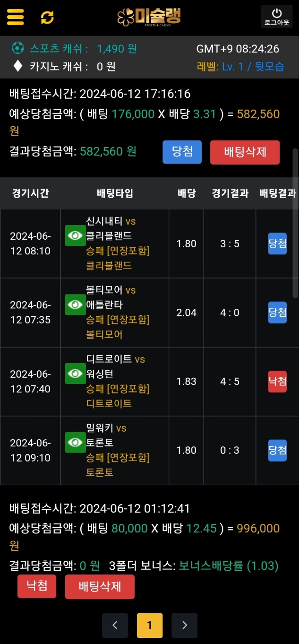Delete the 80,000 bet with 배팅삭제
Viewport: 299px width, 644px height.
(100, 587)
